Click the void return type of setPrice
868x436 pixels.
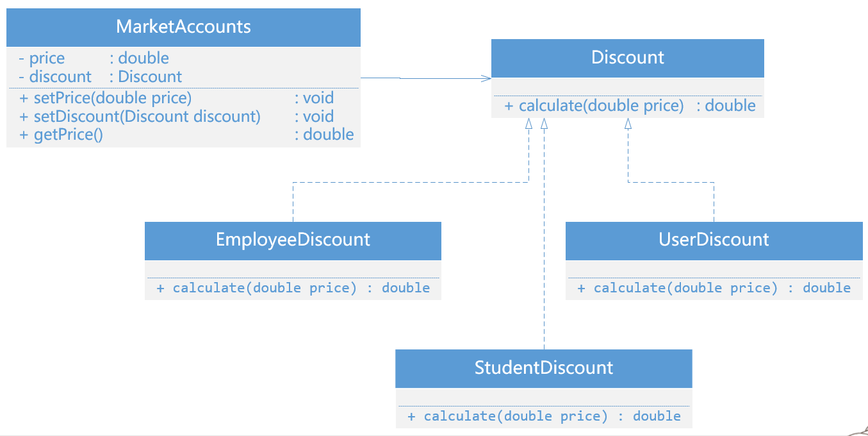click(x=314, y=98)
